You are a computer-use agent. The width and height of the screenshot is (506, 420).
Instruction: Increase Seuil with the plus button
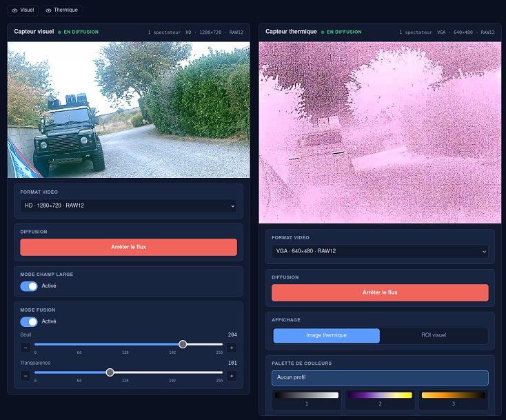click(x=232, y=348)
